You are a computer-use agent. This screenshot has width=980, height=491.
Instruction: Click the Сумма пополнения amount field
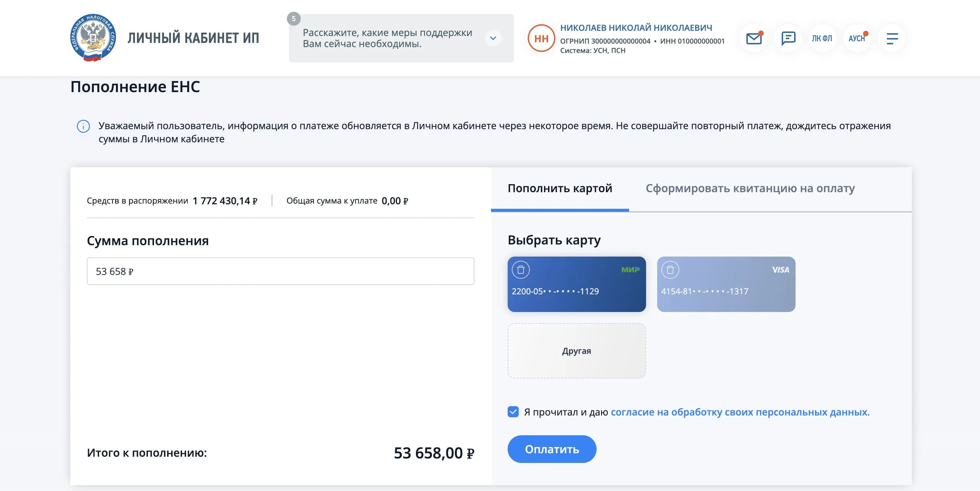pyautogui.click(x=280, y=271)
